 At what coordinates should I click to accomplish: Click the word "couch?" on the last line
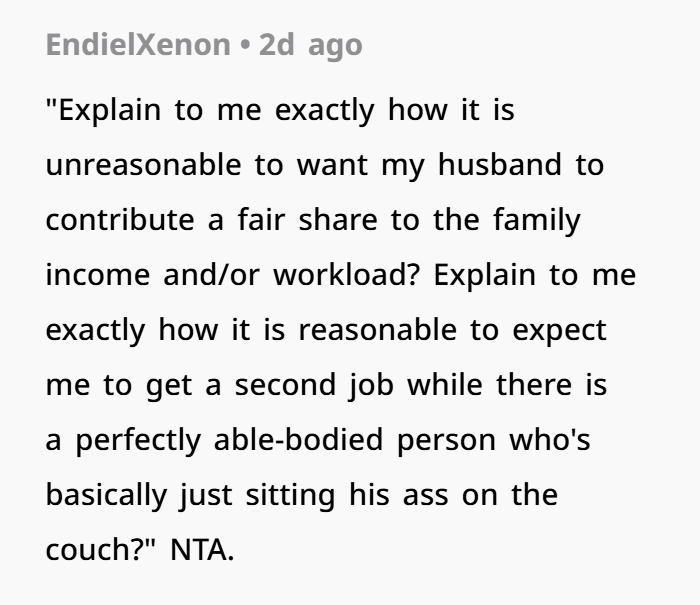pyautogui.click(x=102, y=549)
